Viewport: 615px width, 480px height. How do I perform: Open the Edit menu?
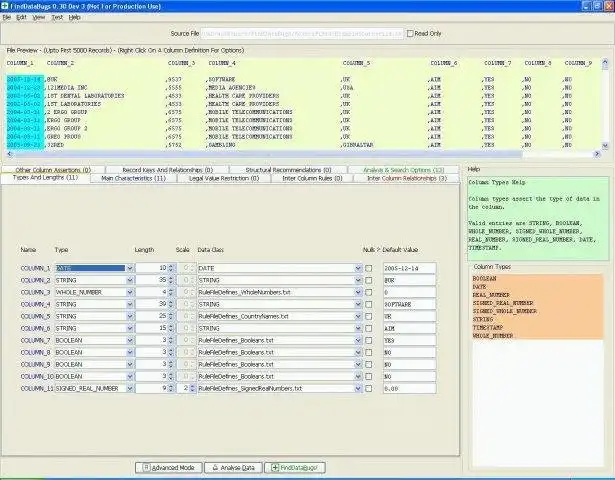point(21,17)
